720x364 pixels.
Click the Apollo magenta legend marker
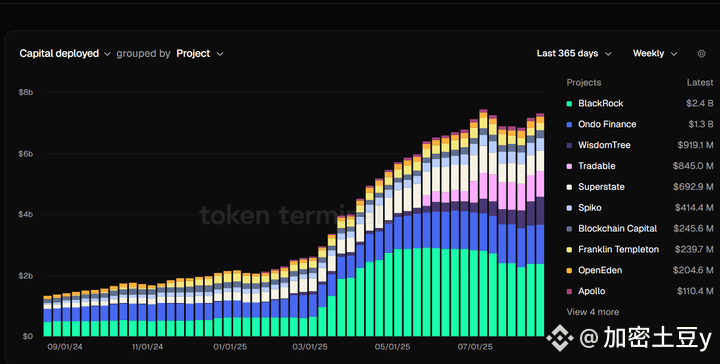[569, 291]
